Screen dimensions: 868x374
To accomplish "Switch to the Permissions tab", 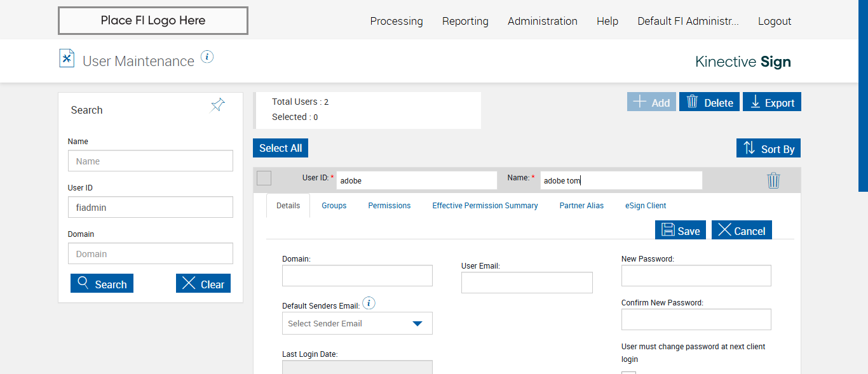I will (389, 206).
